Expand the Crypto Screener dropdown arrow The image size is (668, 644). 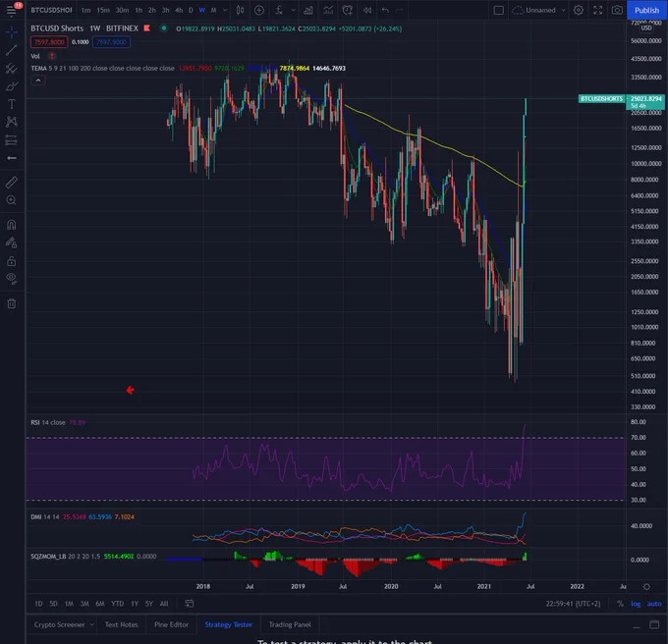coord(91,624)
